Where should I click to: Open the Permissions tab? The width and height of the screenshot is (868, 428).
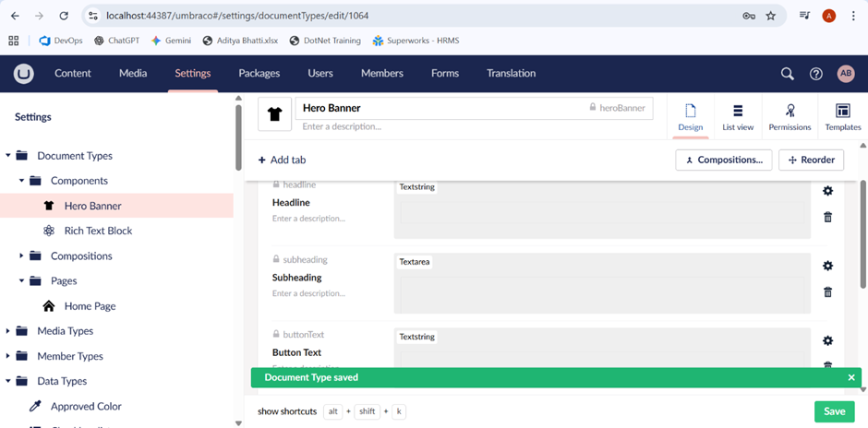pyautogui.click(x=790, y=117)
